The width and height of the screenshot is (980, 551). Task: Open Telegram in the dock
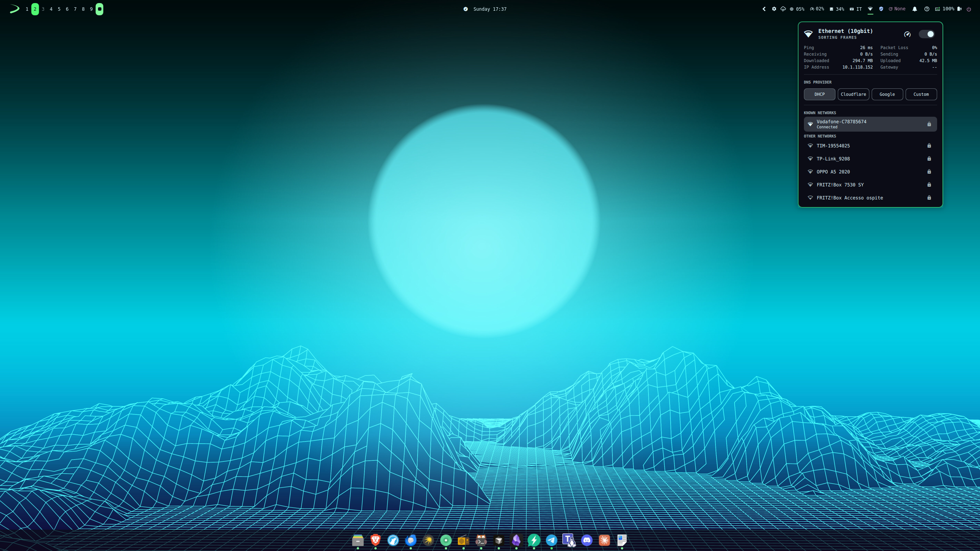pos(552,540)
